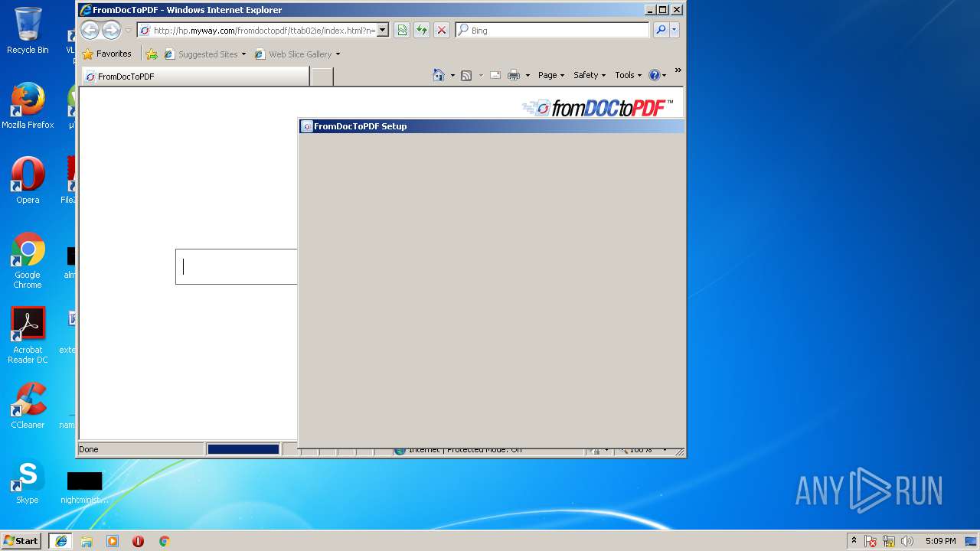The height and width of the screenshot is (551, 980).
Task: Open the Page menu
Action: (551, 75)
